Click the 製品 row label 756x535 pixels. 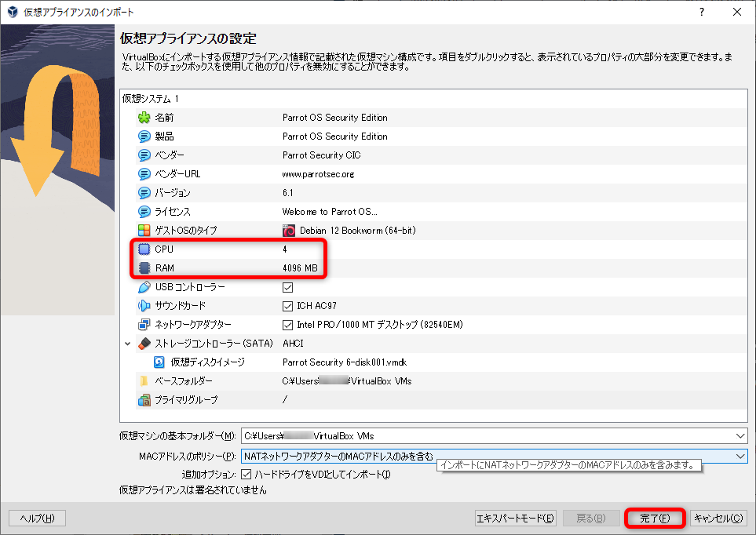pyautogui.click(x=164, y=136)
